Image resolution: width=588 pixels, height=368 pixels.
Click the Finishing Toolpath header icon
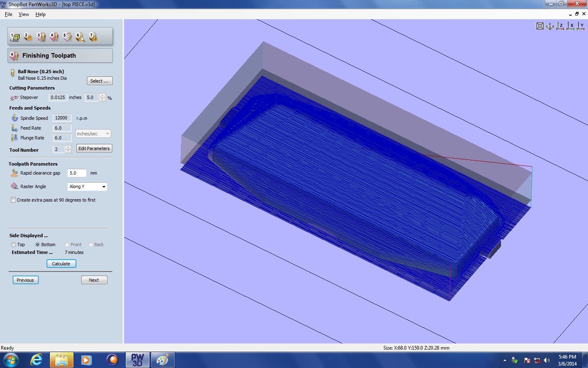(x=14, y=56)
